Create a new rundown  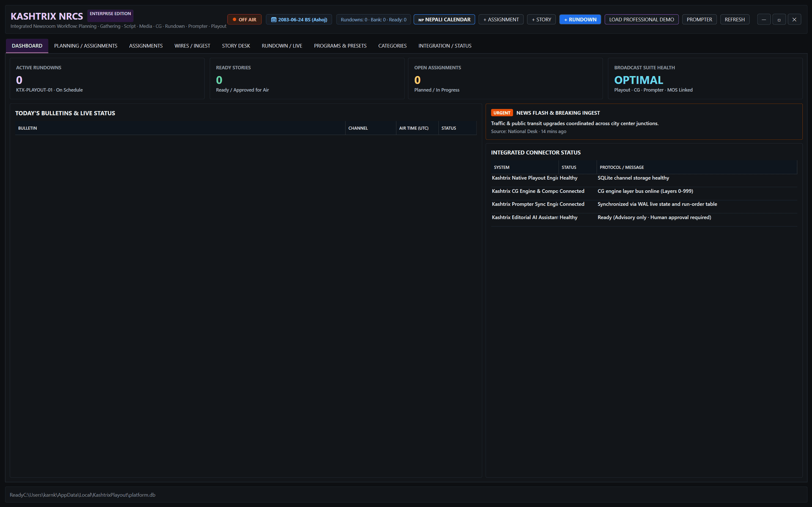coord(580,19)
